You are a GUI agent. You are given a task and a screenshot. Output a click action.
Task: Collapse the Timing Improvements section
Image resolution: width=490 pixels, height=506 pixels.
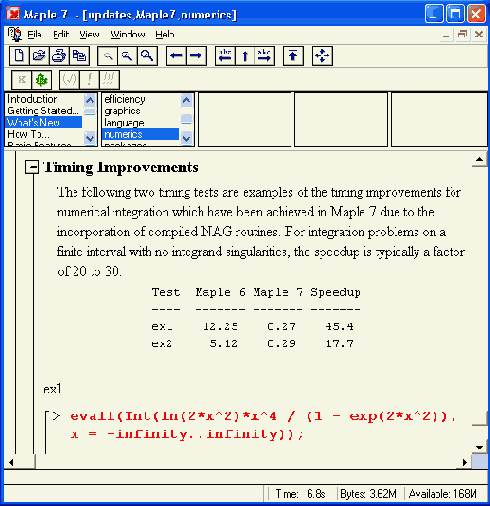point(32,167)
